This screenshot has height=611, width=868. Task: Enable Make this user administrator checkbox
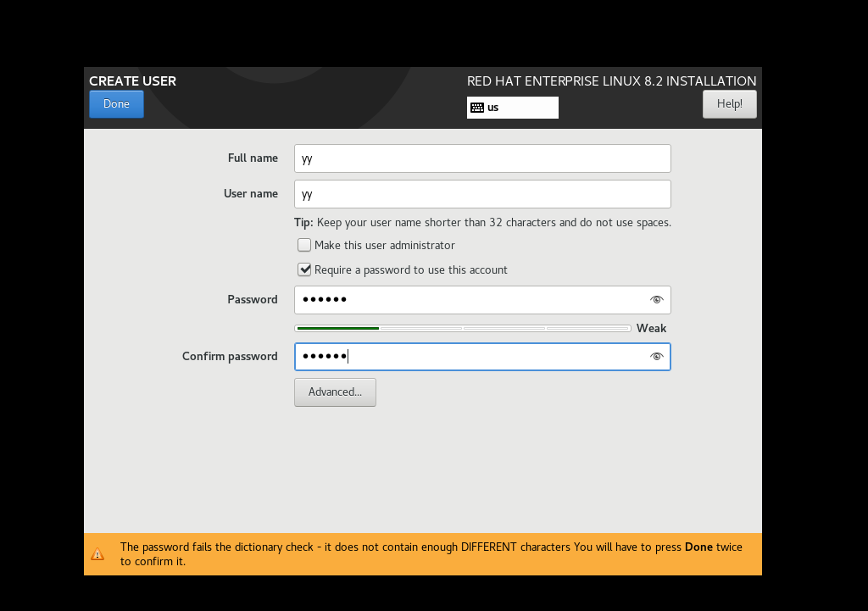[x=304, y=245]
